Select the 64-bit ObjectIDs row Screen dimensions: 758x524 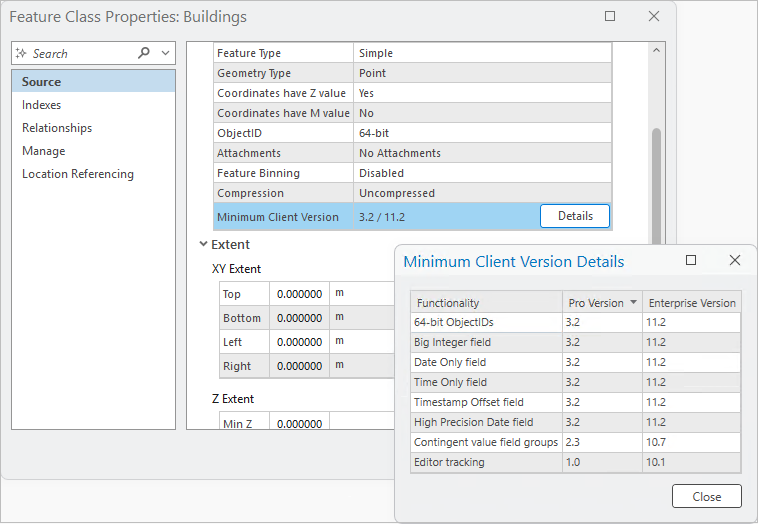[575, 322]
